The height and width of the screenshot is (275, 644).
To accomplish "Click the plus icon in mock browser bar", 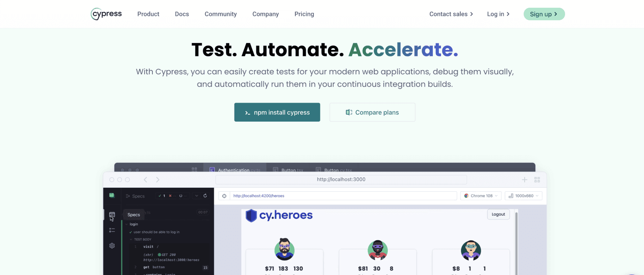I will tap(524, 180).
